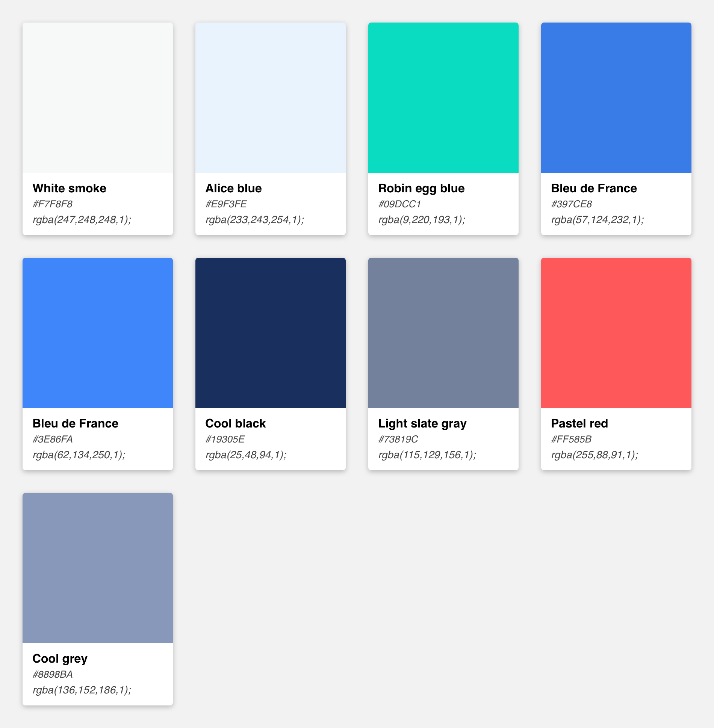Viewport: 714px width, 728px height.
Task: Click the rgba(136,152,186,1) value
Action: pyautogui.click(x=82, y=690)
